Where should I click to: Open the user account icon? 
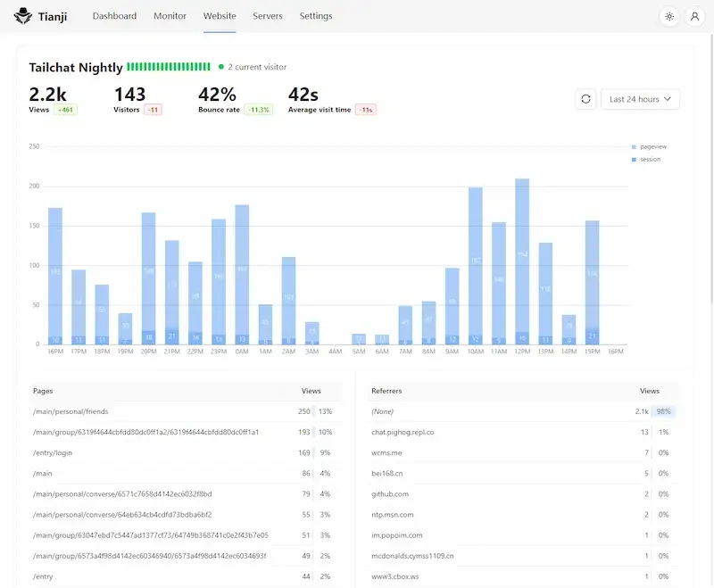(694, 16)
